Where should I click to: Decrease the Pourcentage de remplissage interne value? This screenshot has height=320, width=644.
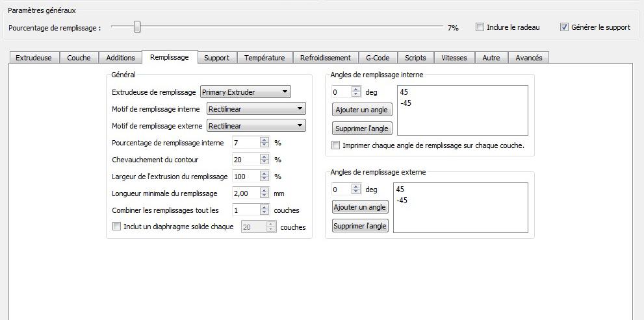tap(265, 145)
